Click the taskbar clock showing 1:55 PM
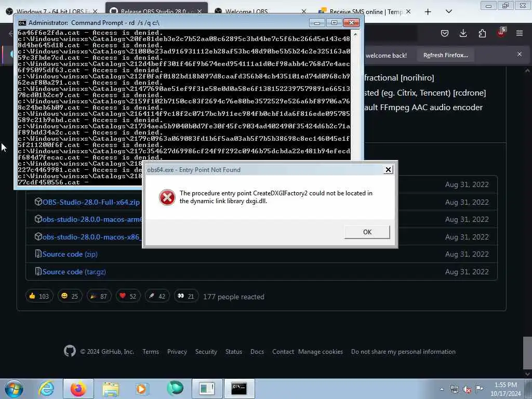The image size is (532, 399). pyautogui.click(x=506, y=389)
